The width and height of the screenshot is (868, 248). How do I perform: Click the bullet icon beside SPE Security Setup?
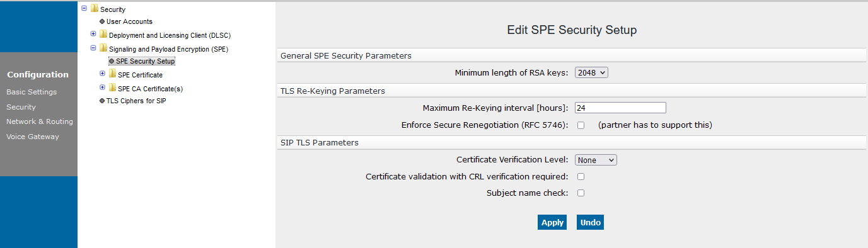[112, 61]
